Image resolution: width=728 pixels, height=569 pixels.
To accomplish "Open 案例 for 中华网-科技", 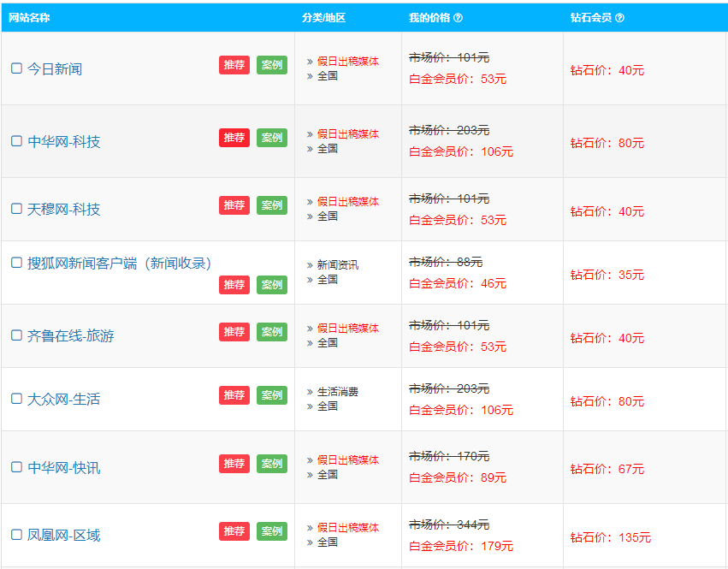I will click(x=272, y=138).
